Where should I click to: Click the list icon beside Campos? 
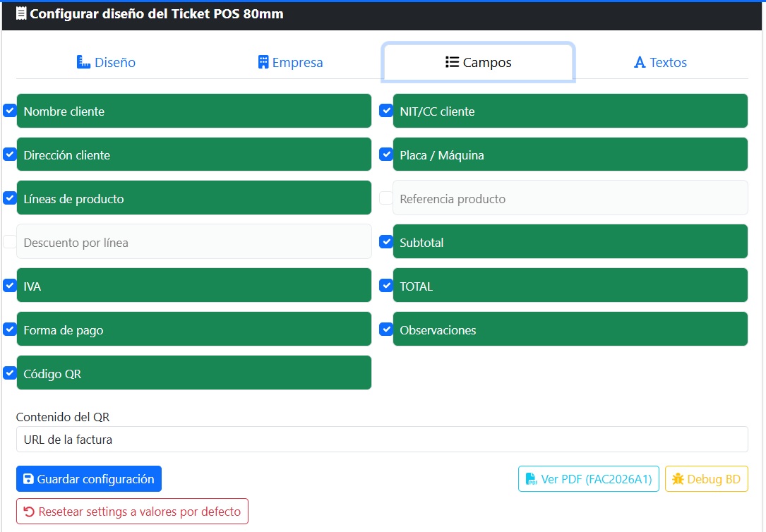(453, 62)
